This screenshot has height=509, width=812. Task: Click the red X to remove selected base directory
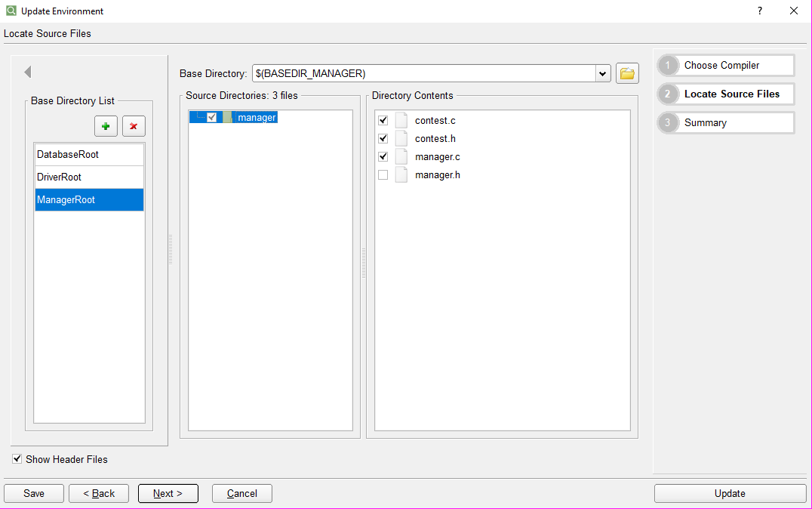pyautogui.click(x=134, y=126)
